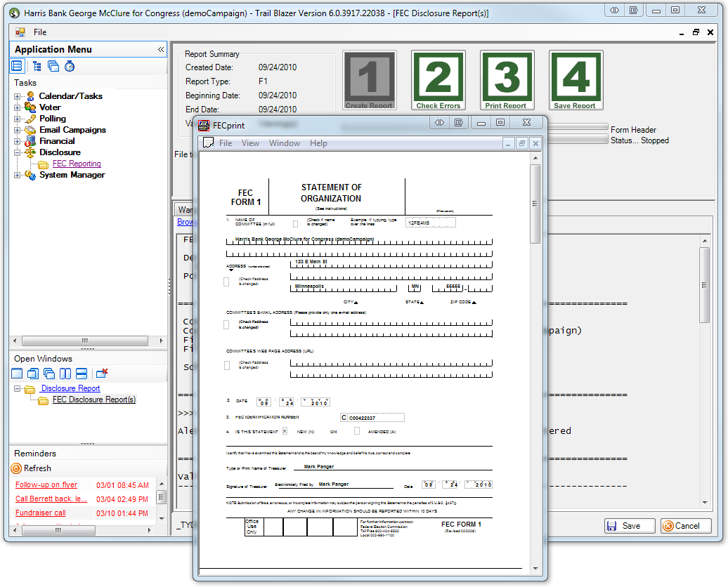Click the Print Report step 3 icon
The width and height of the screenshot is (728, 587).
coord(507,79)
